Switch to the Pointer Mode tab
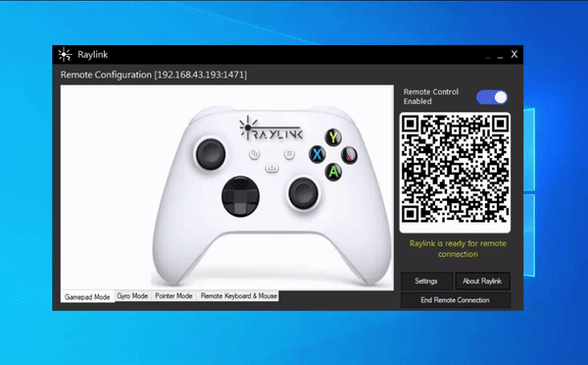This screenshot has width=588, height=365. [x=173, y=296]
